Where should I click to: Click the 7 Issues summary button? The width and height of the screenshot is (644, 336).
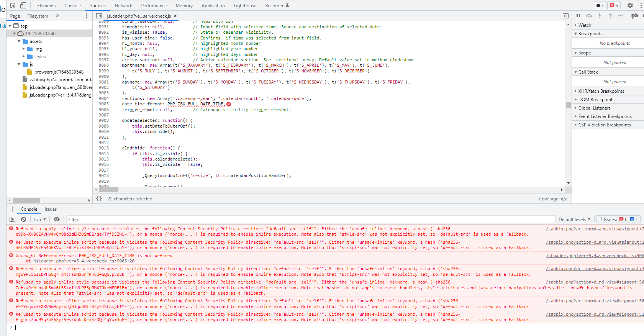[619, 220]
